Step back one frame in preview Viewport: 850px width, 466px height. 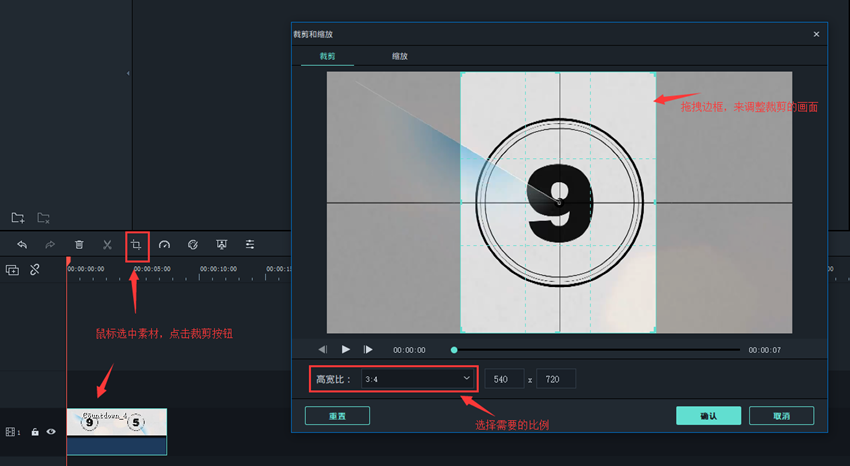(323, 350)
